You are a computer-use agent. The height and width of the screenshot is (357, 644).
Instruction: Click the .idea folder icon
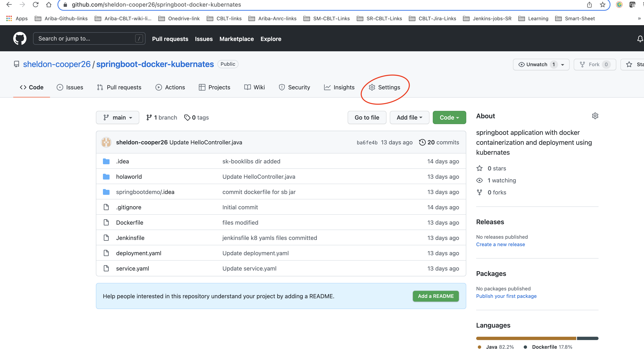click(x=106, y=161)
